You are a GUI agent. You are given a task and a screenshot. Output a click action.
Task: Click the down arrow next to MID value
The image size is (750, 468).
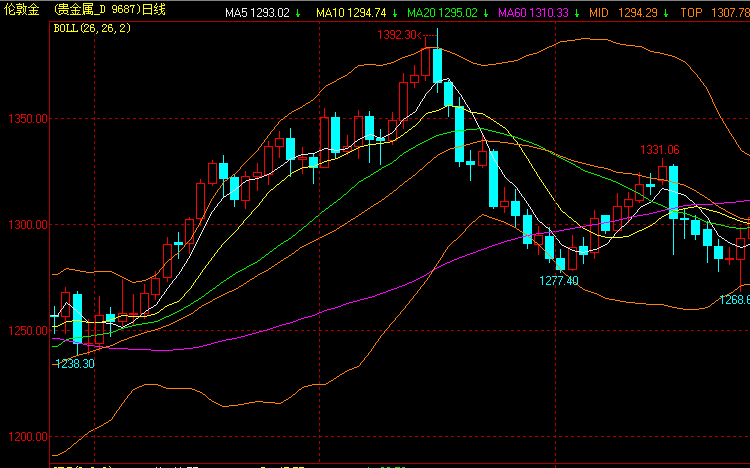pyautogui.click(x=666, y=13)
